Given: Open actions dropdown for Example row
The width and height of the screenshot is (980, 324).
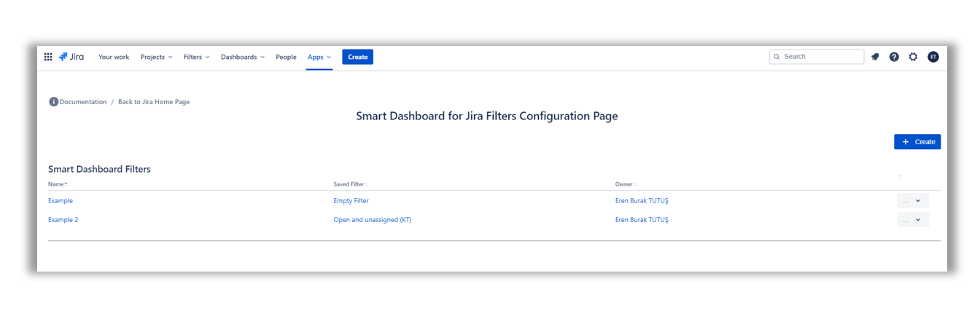Looking at the screenshot, I should pos(913,201).
